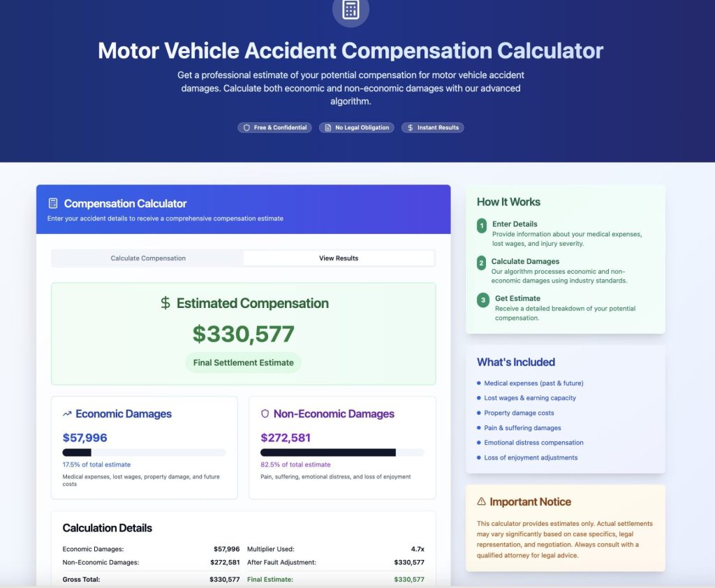The image size is (715, 588).
Task: Click step 1 circle for Enter Details
Action: coord(482,226)
